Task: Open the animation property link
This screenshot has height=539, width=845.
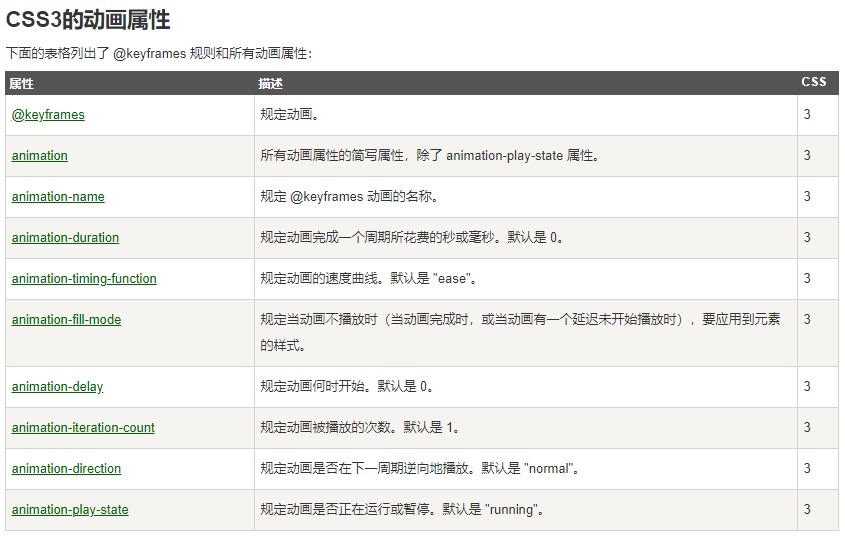Action: click(39, 156)
